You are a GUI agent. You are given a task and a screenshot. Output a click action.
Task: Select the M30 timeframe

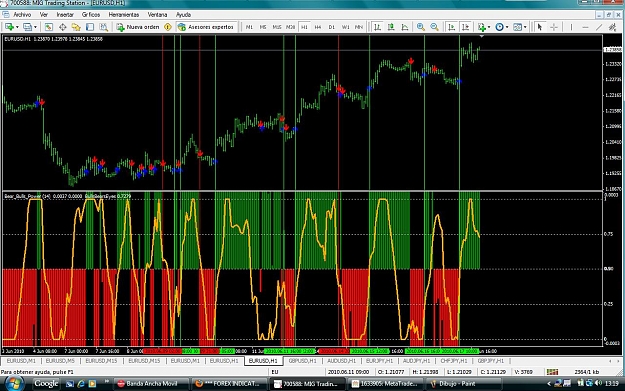(x=291, y=27)
